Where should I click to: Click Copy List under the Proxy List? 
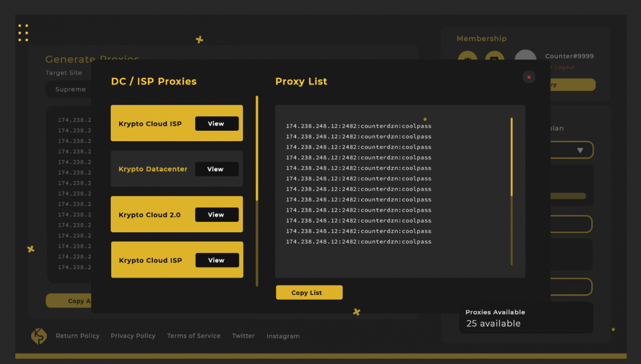pyautogui.click(x=309, y=292)
